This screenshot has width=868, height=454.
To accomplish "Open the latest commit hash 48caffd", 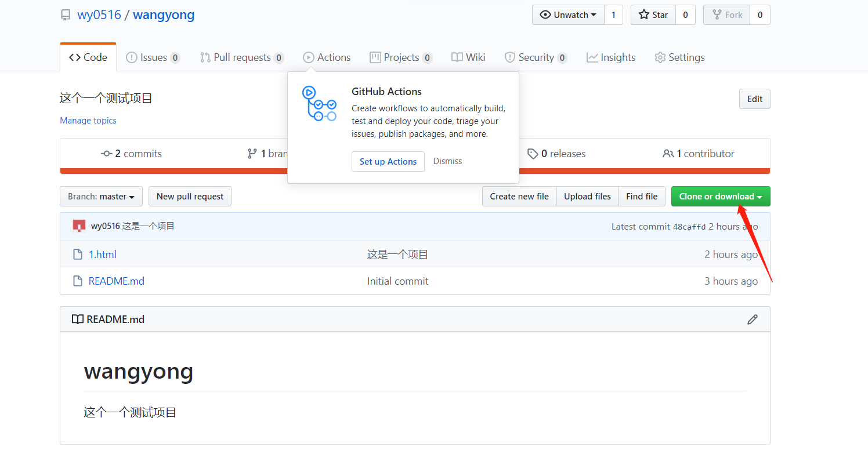I will click(689, 227).
